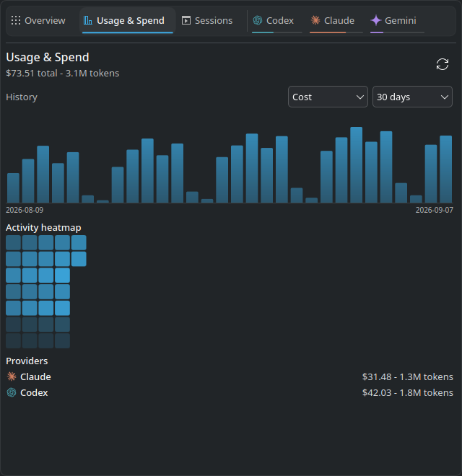
Task: Click the '$73.51 total - 3.1M tokens' text
Action: click(x=63, y=73)
